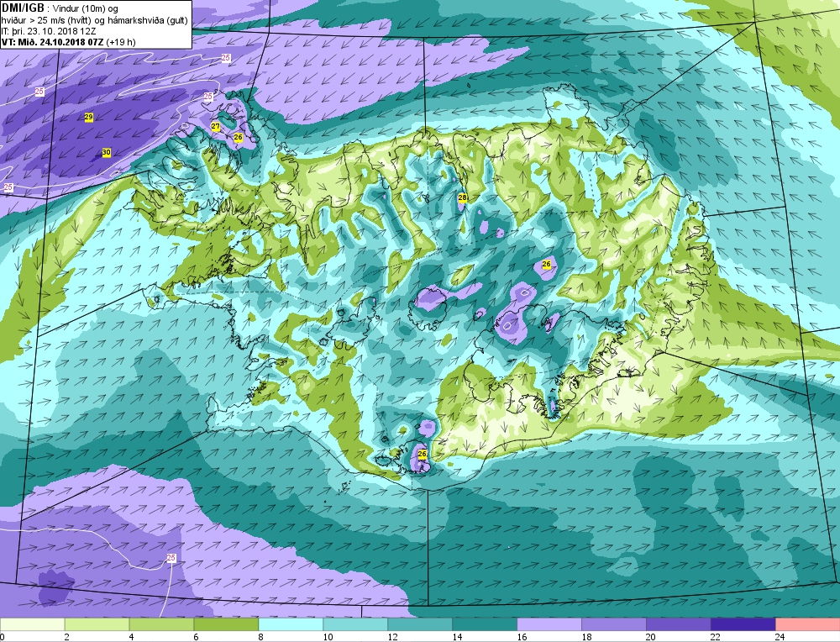This screenshot has height=642, width=840.
Task: Click the turquoise 10–12 m/s legend swatch
Action: 355,624
